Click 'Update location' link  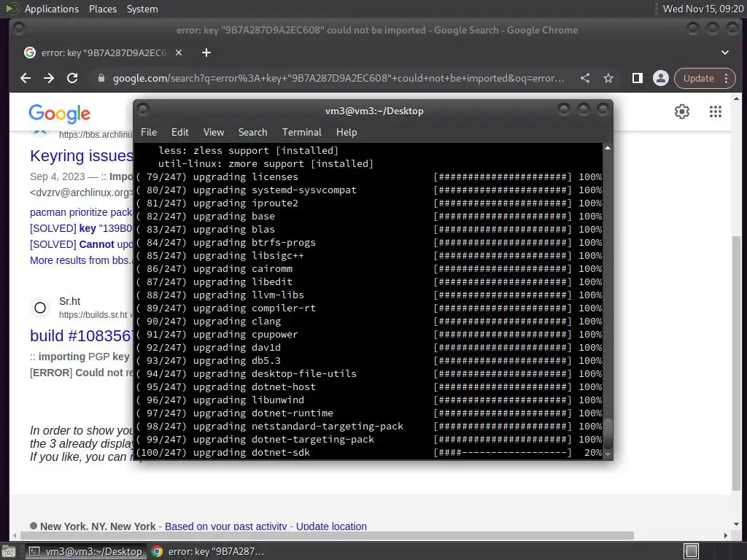coord(332,526)
